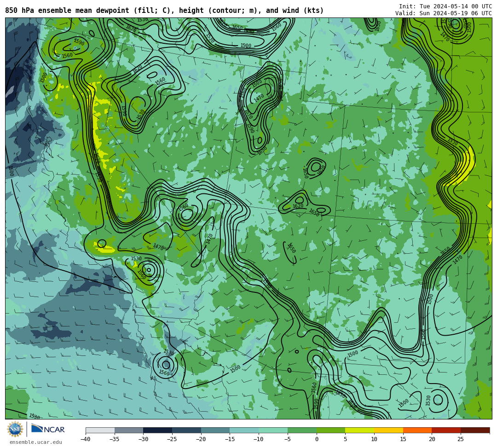Click the colorbar tick label 25
This screenshot has height=448, width=497.
(x=461, y=439)
